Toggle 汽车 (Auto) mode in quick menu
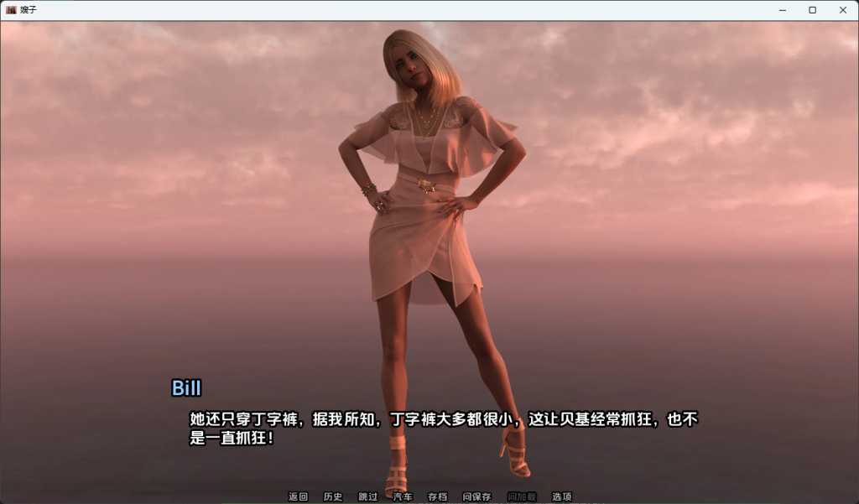Screen dimensions: 859x504 click(403, 496)
